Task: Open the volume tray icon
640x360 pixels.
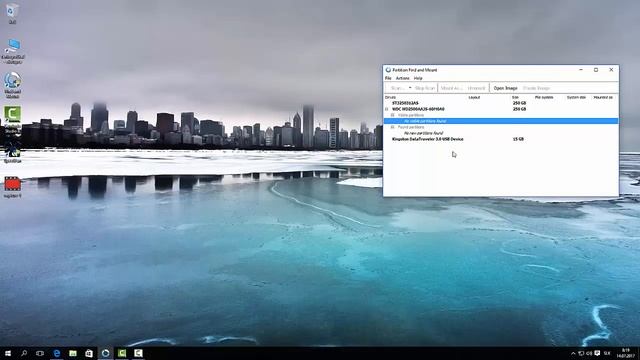Action: tap(589, 353)
